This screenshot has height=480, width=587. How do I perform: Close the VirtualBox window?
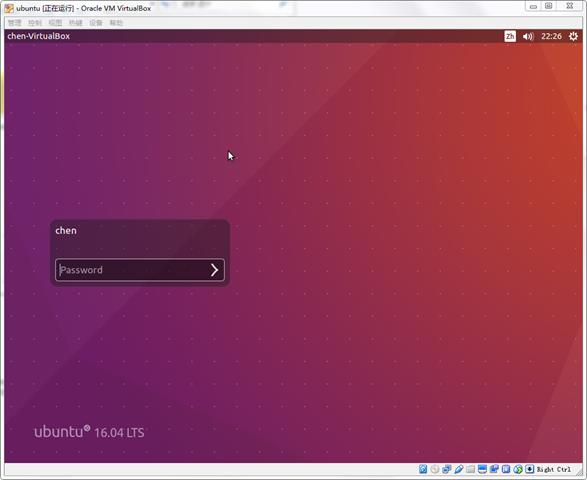pyautogui.click(x=570, y=6)
